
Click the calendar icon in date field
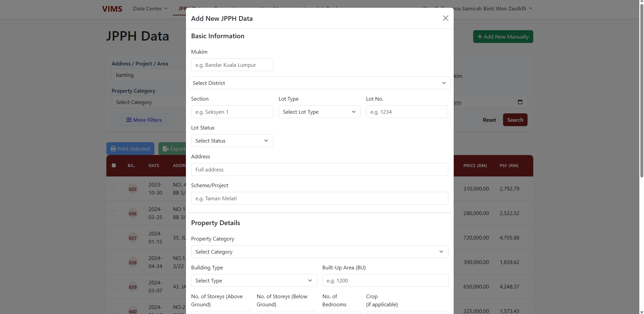point(520,102)
